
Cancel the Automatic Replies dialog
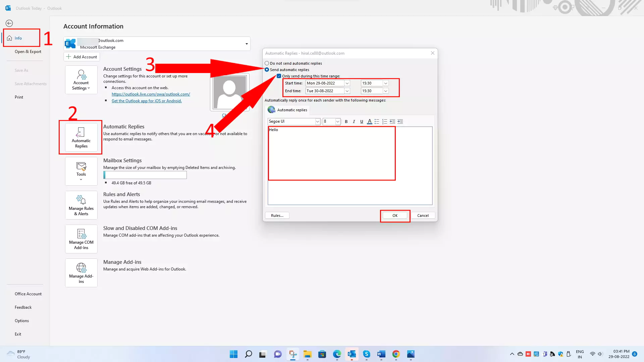(x=423, y=216)
